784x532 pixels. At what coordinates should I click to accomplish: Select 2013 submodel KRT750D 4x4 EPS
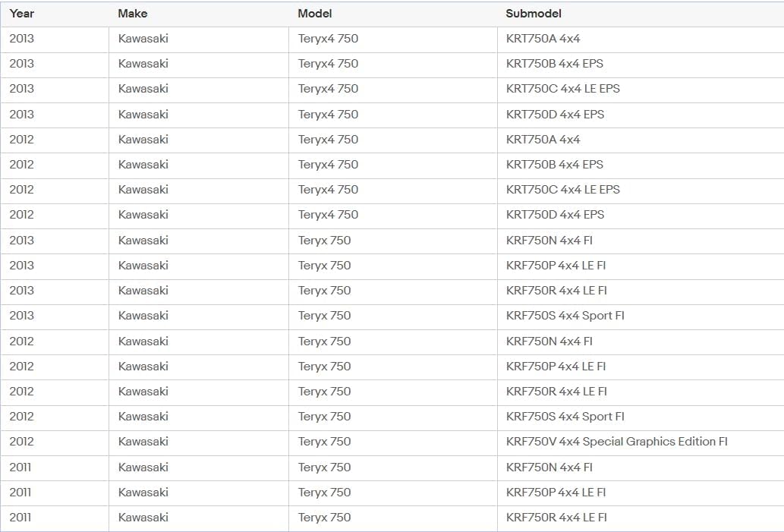click(x=555, y=114)
